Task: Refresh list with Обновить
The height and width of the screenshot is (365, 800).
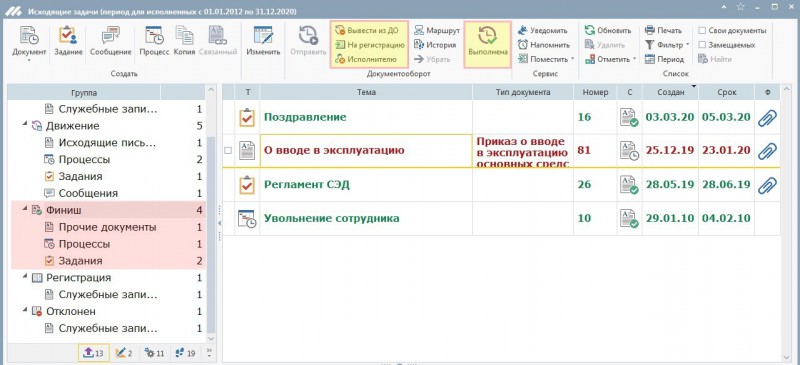Action: click(x=608, y=31)
